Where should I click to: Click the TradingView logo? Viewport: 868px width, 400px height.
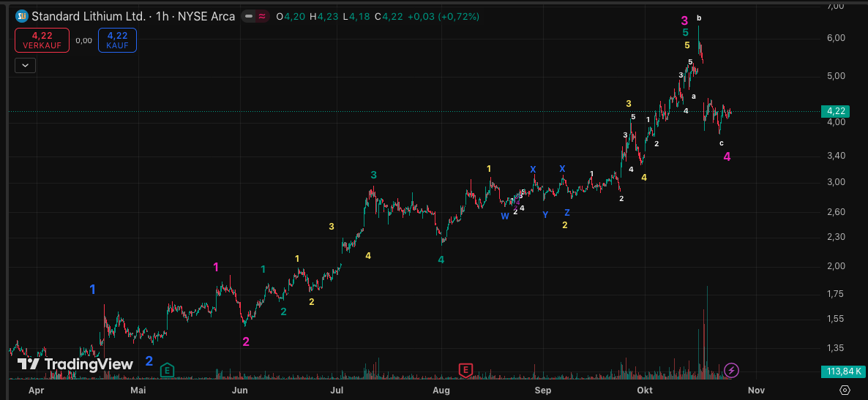75,364
